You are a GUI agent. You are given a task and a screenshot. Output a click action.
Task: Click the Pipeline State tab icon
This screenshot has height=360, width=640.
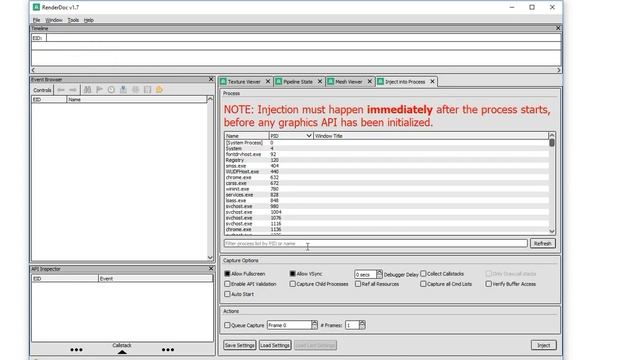pos(278,82)
